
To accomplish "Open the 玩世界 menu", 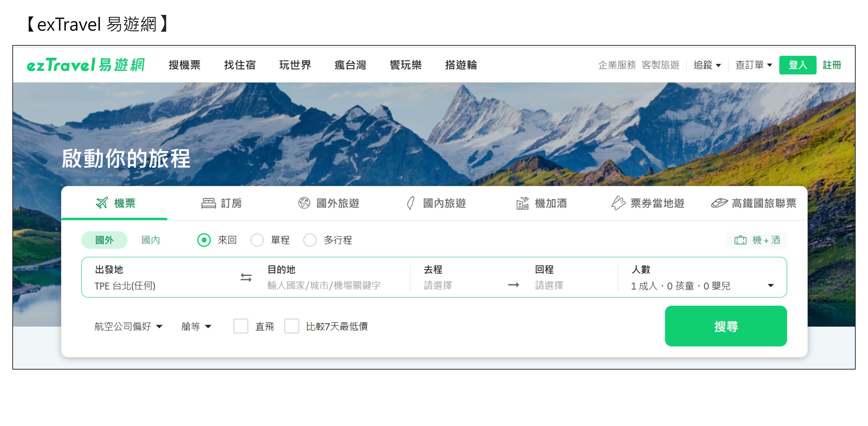I will 295,65.
